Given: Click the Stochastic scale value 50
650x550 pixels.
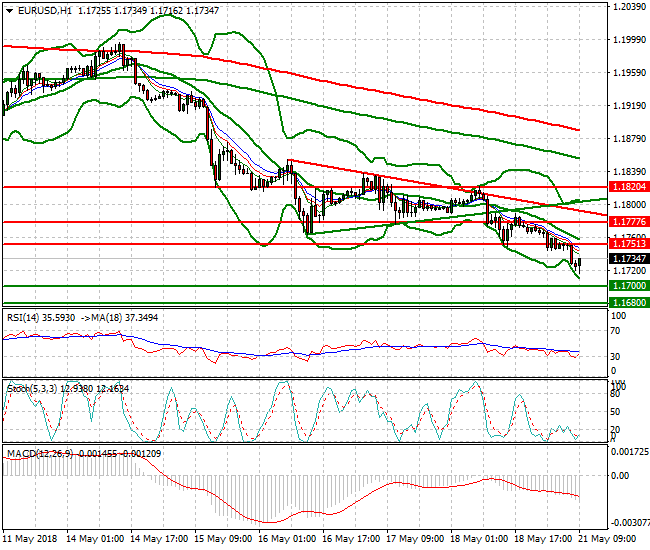Looking at the screenshot, I should (x=616, y=412).
